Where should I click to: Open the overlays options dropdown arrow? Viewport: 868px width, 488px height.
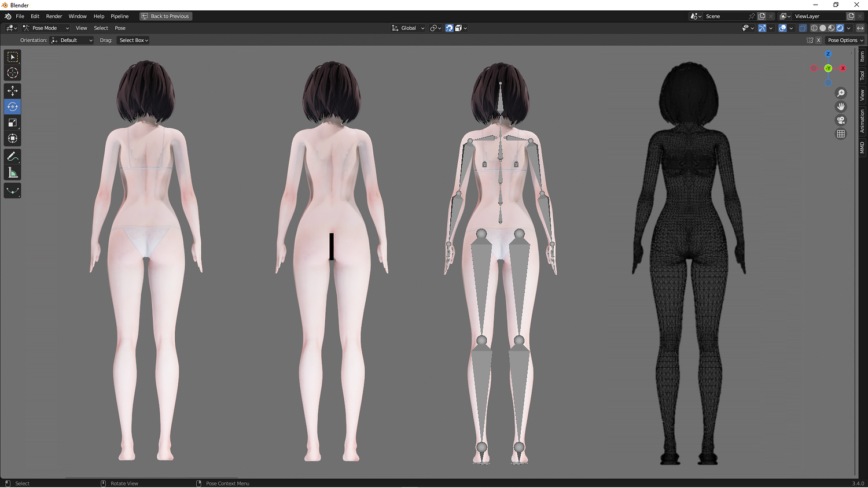(x=790, y=28)
